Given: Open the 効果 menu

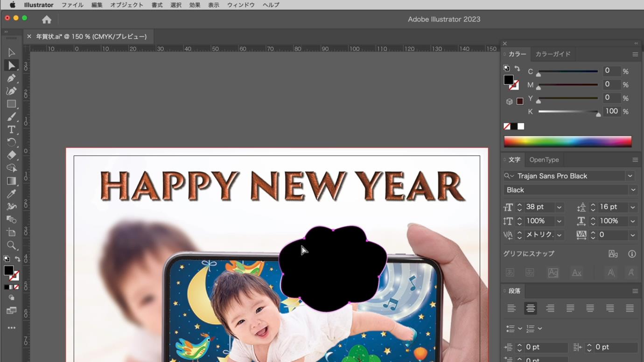Looking at the screenshot, I should pos(195,5).
